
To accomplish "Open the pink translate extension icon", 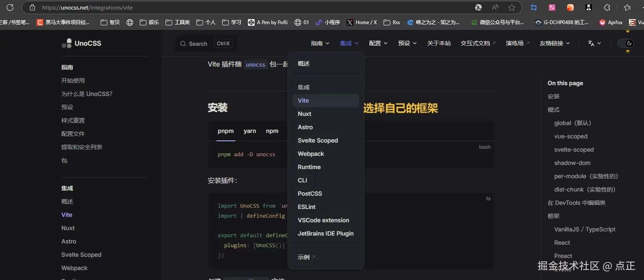I will point(552,7).
